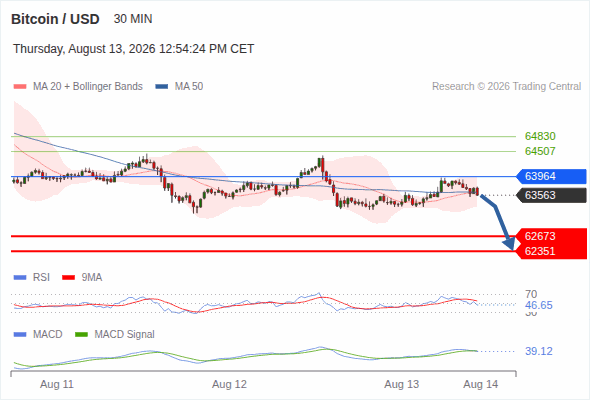Click the MACD blue legend marker
This screenshot has height=400, width=590.
pos(20,335)
